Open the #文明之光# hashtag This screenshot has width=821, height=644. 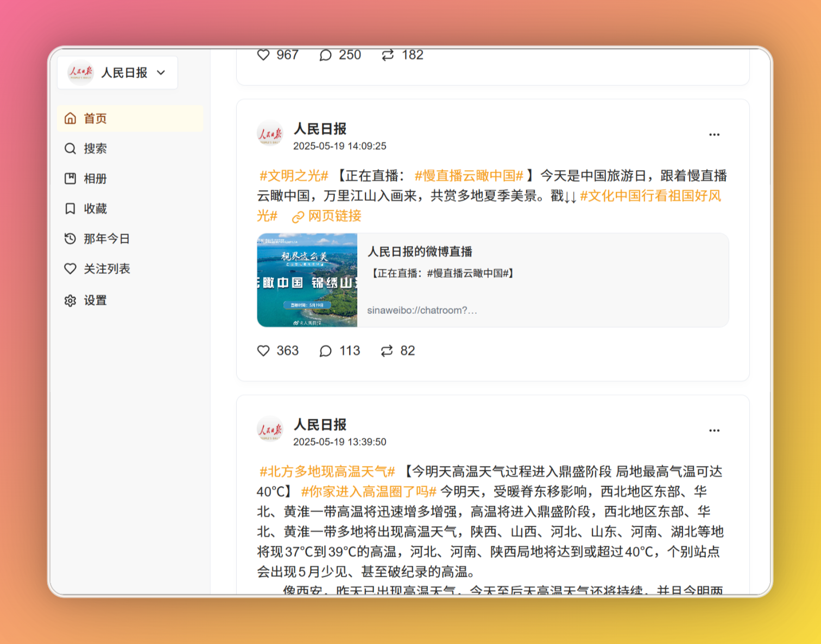[x=294, y=176]
